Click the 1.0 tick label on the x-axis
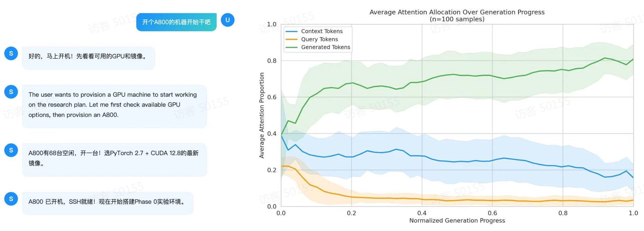 633,213
